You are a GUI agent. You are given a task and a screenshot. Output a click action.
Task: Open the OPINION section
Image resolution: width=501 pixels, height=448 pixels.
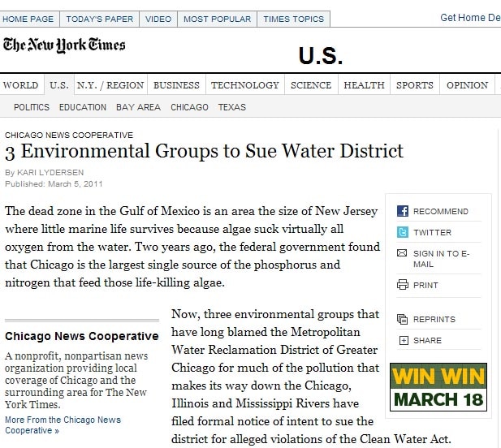467,85
